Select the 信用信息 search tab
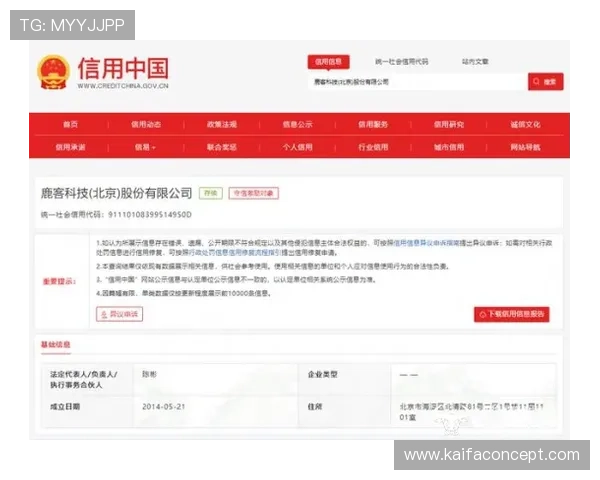 click(x=328, y=62)
